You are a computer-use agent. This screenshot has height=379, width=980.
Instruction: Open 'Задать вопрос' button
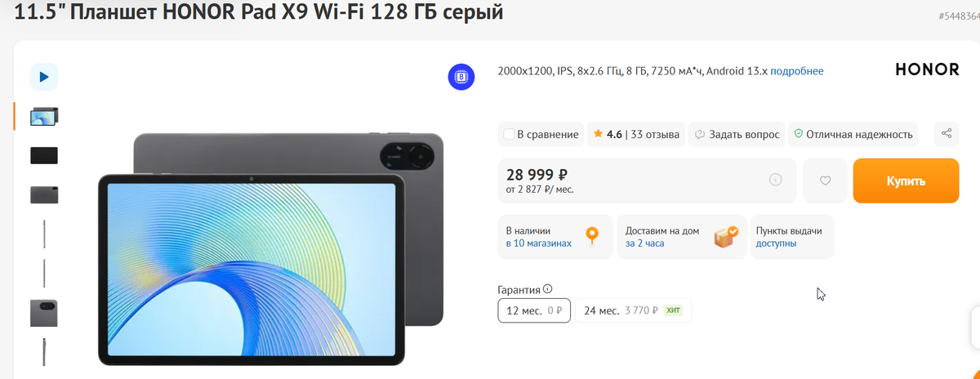737,134
